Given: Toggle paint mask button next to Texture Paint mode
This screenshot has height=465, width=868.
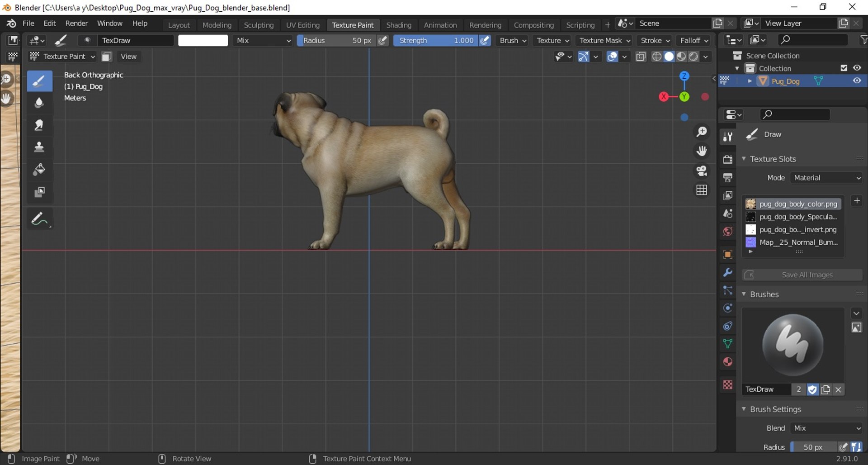Looking at the screenshot, I should [x=107, y=57].
